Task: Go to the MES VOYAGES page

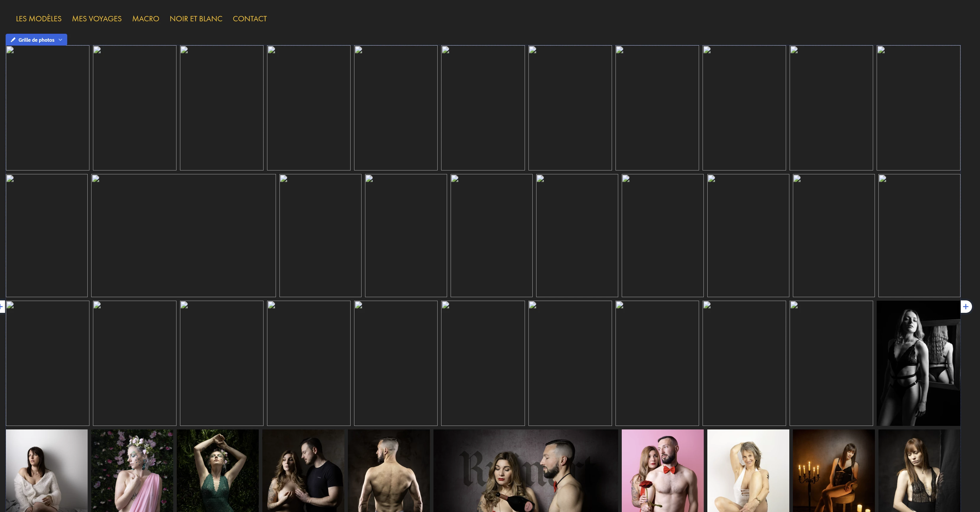Action: click(x=97, y=19)
